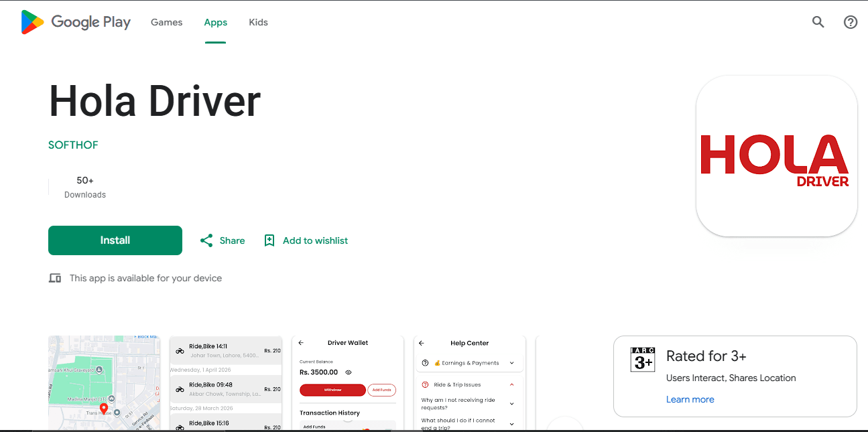Open the Help center question-mark icon
868x432 pixels.
(850, 22)
